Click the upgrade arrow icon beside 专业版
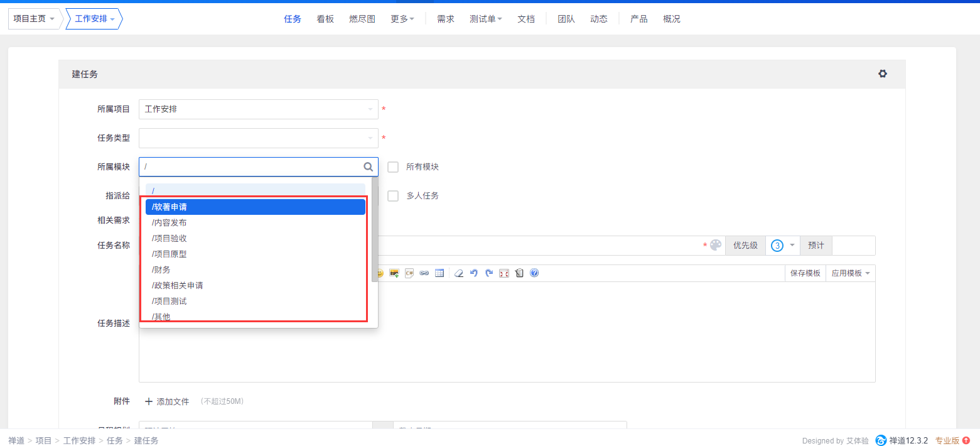Screen dimensions: 980x446 [x=966, y=440]
